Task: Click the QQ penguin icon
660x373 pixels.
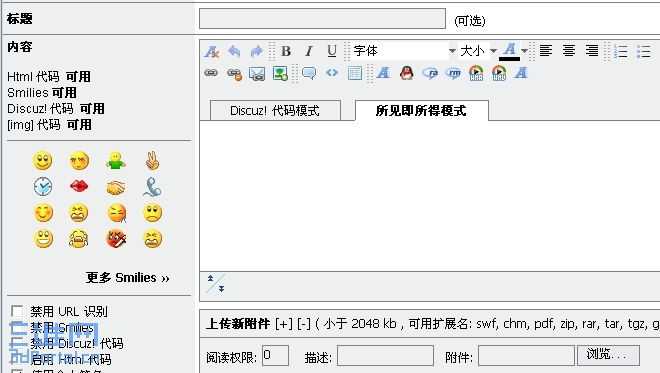Action: tap(406, 73)
